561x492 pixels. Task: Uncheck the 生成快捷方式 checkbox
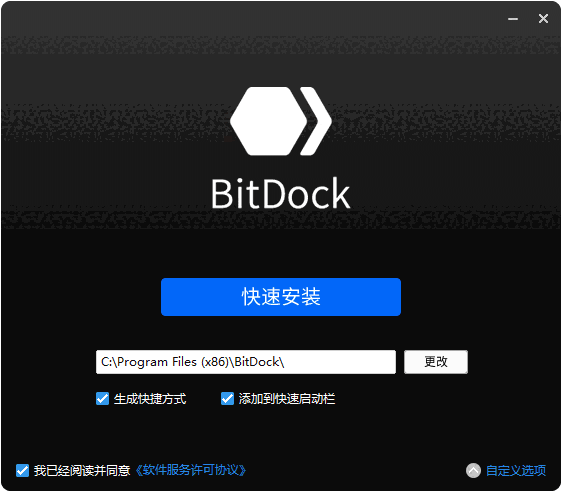click(102, 399)
